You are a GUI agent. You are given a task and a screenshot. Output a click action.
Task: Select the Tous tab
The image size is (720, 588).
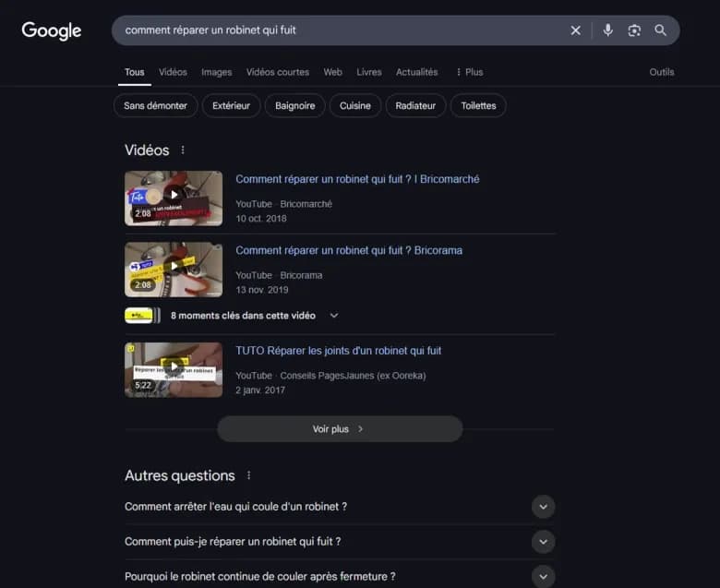pos(135,72)
